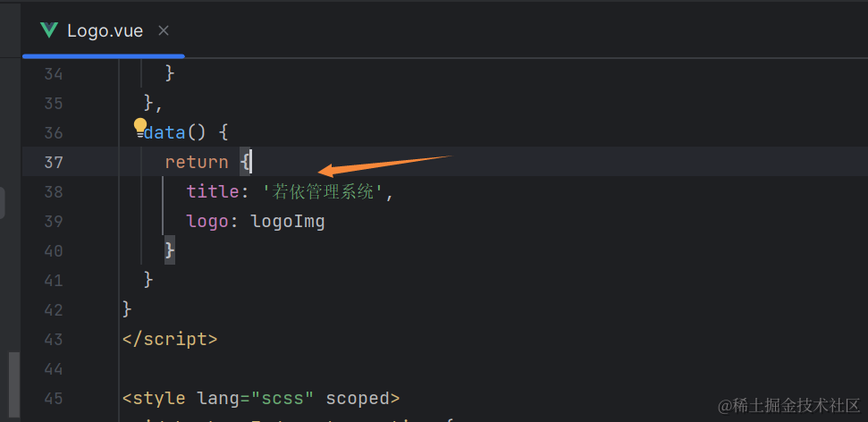The image size is (868, 422).
Task: Open the lightbulb quick-fix on line 36
Action: coord(140,127)
